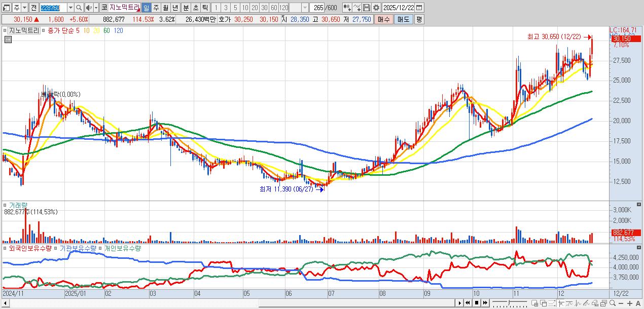Expand the stock code history dropdown
Screen dimensions: 644x309
70,8
